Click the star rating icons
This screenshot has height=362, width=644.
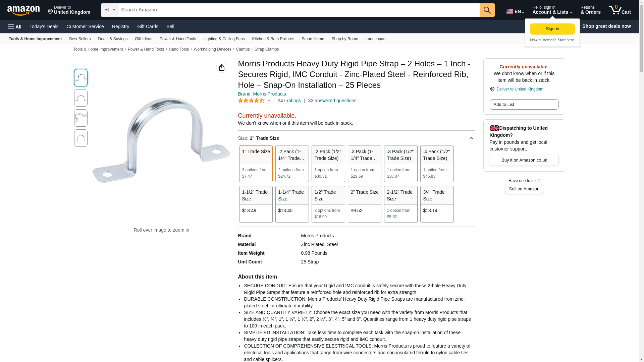(x=251, y=101)
